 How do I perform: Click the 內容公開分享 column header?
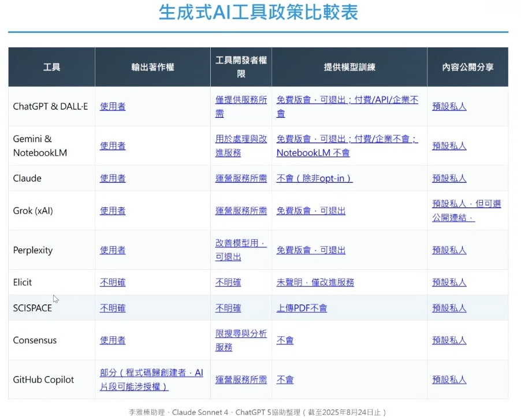[467, 67]
